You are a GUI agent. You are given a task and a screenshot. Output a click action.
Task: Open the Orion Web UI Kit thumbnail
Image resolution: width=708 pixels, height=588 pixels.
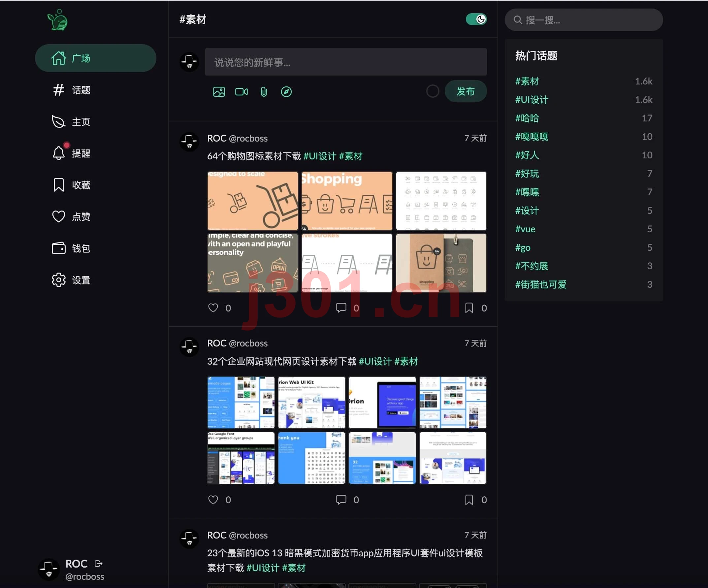[311, 402]
